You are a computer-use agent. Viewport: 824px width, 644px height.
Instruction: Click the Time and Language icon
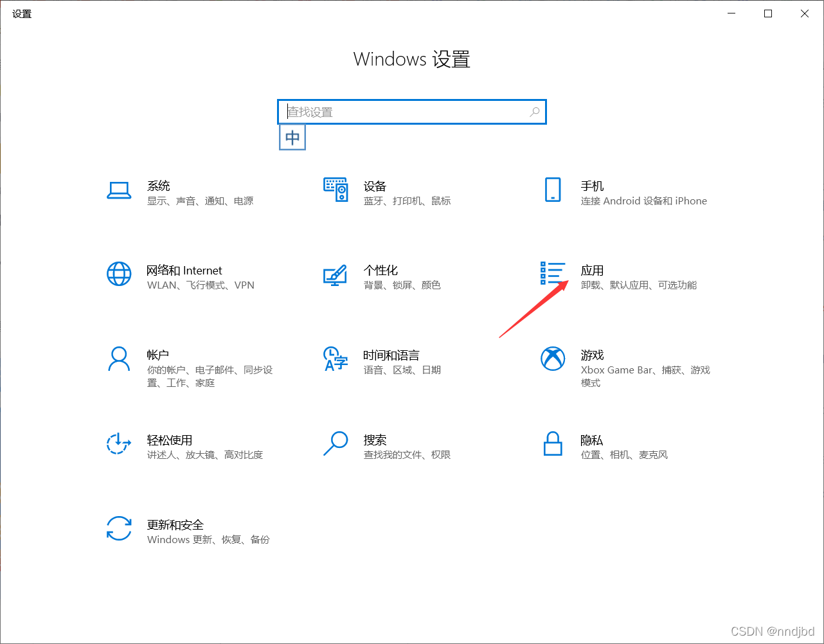tap(335, 359)
